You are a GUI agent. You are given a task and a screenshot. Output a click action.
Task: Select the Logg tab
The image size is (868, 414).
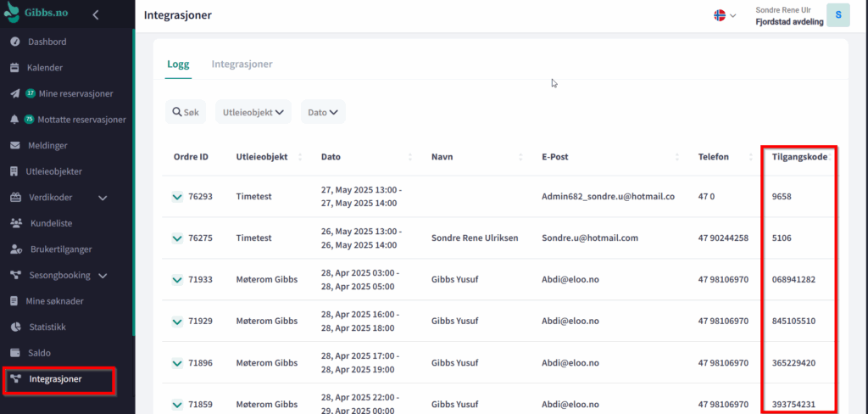click(x=178, y=64)
